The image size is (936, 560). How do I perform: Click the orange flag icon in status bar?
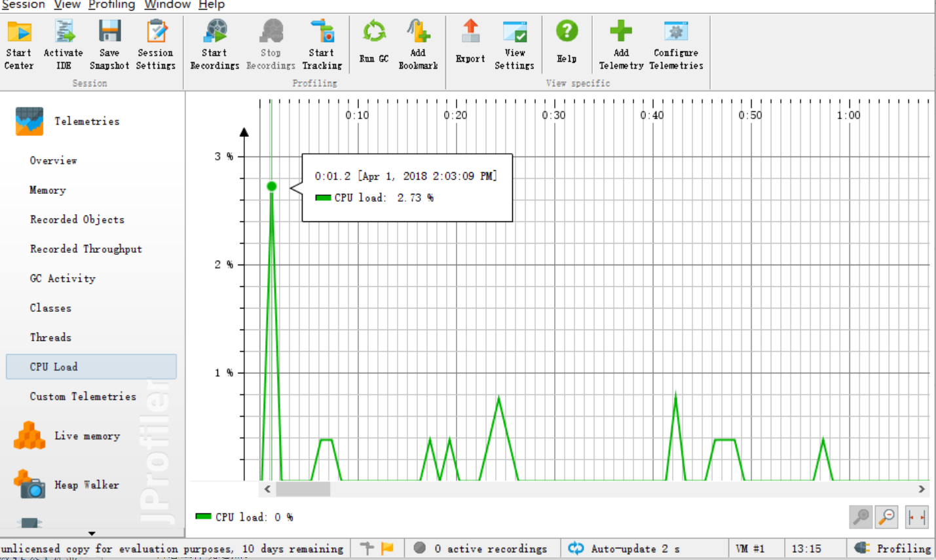[387, 548]
